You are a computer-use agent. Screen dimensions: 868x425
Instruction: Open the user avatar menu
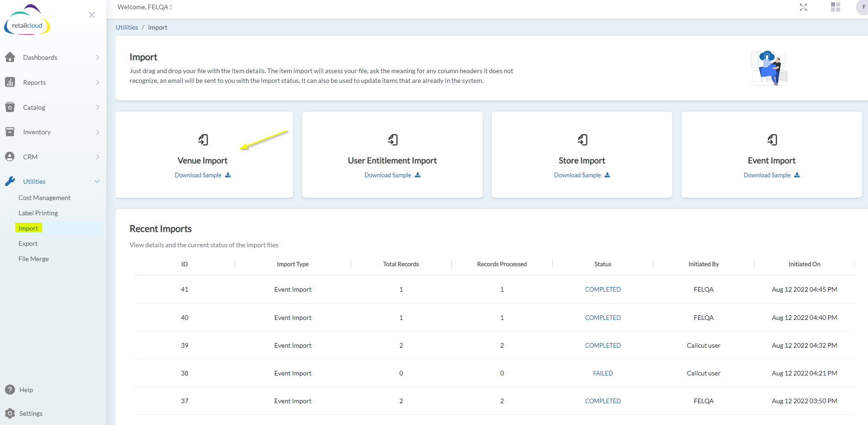point(862,7)
